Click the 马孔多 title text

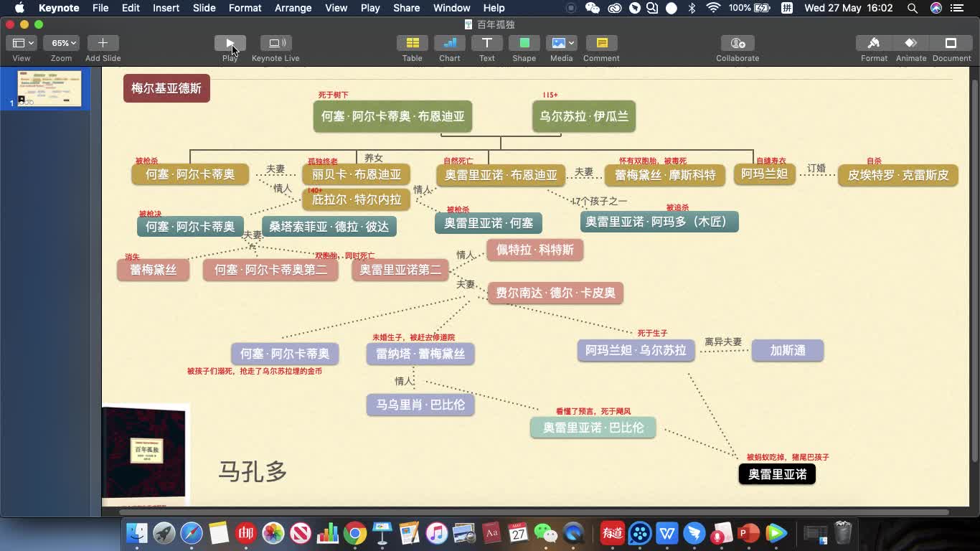[x=253, y=471]
